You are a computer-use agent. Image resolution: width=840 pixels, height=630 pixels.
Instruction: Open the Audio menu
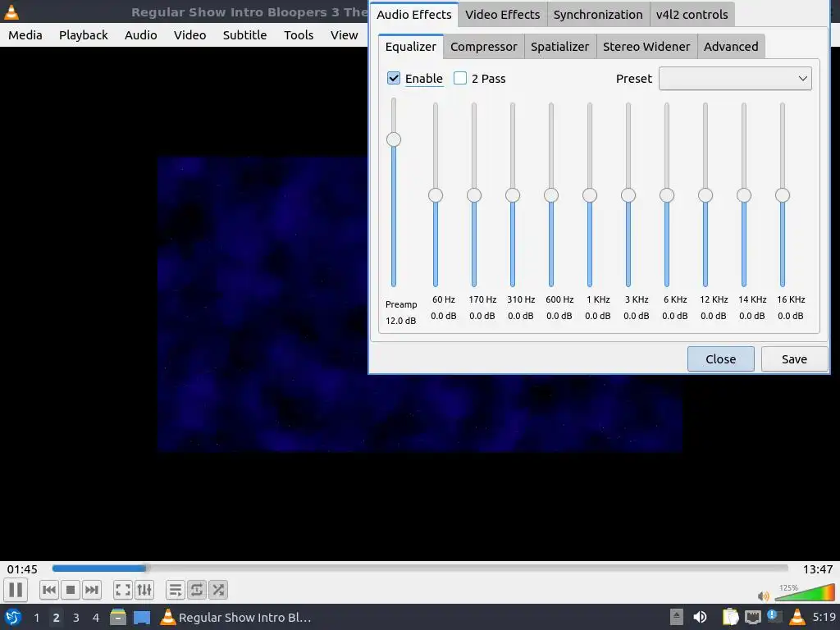coord(141,34)
